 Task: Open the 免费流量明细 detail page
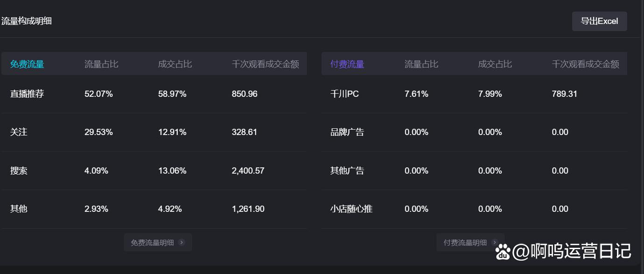click(x=158, y=242)
